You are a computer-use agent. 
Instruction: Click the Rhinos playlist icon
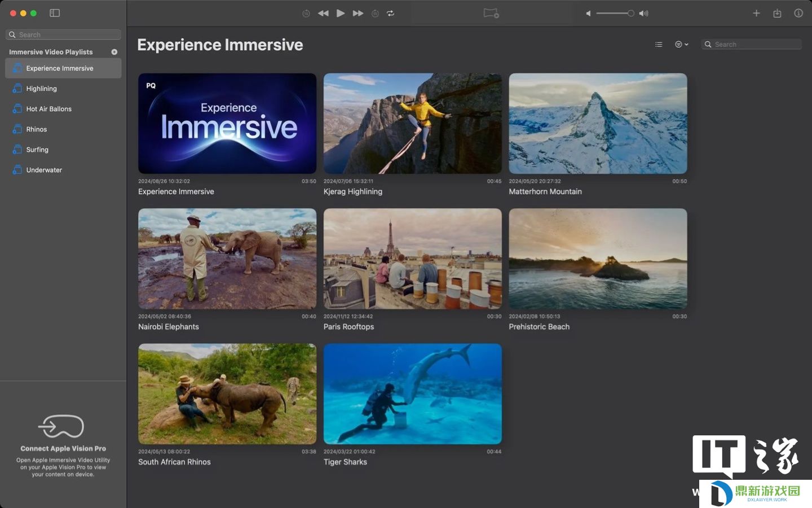(17, 129)
